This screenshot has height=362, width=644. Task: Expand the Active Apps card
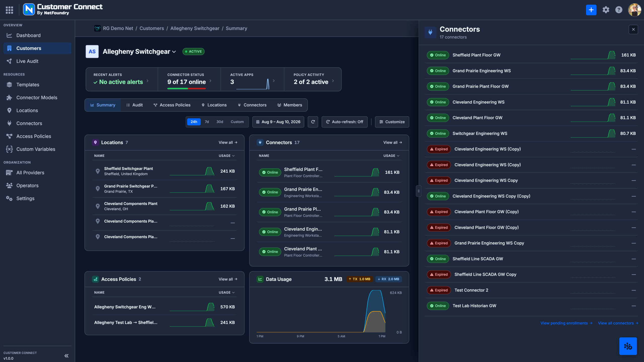point(252,79)
